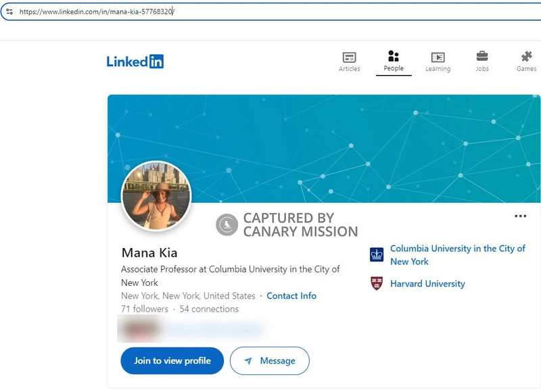Open Contact Info
This screenshot has width=541, height=392.
click(x=291, y=296)
